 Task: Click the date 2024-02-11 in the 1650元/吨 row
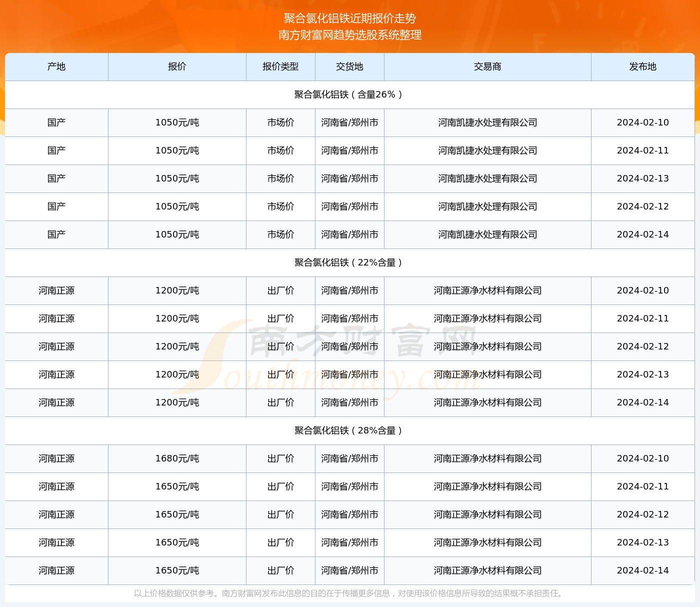coord(643,486)
